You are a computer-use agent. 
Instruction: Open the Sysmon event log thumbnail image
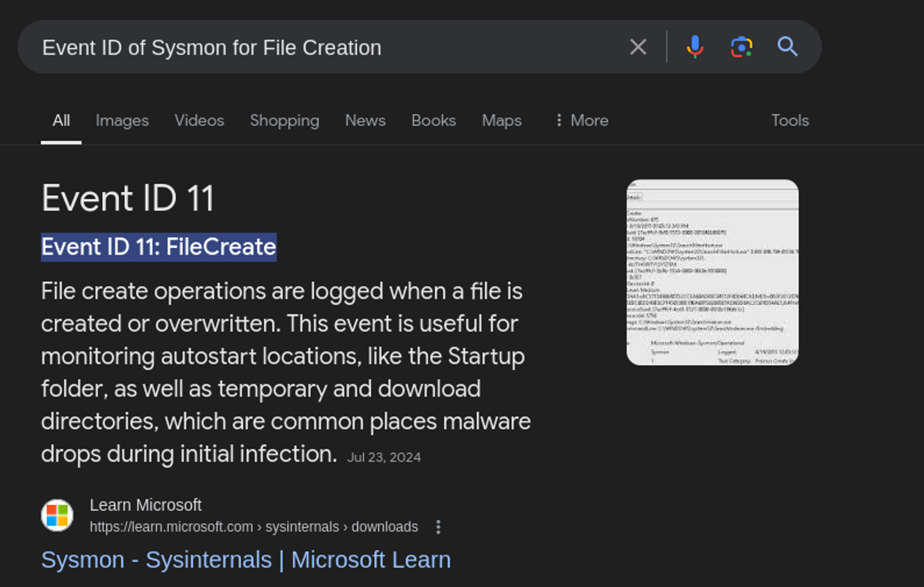coord(712,272)
